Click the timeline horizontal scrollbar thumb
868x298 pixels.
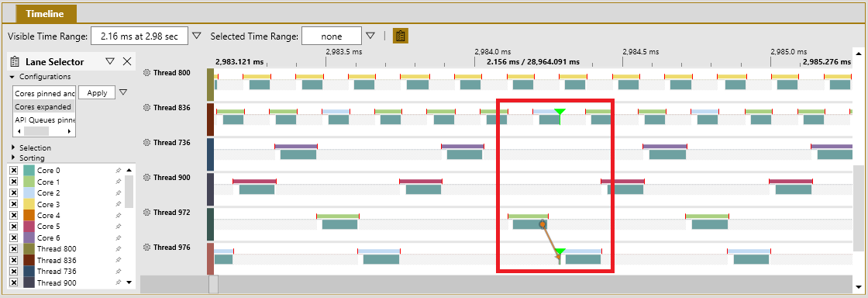coord(213,284)
